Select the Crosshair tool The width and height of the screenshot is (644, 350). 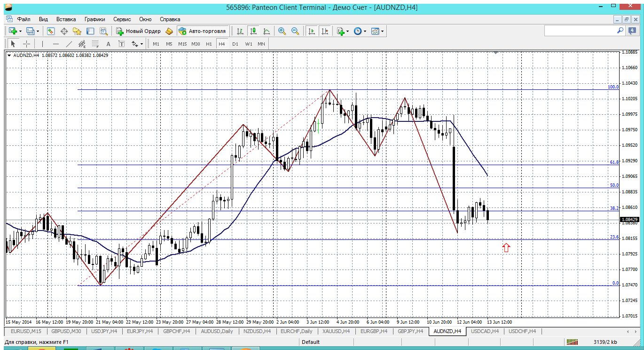point(27,44)
